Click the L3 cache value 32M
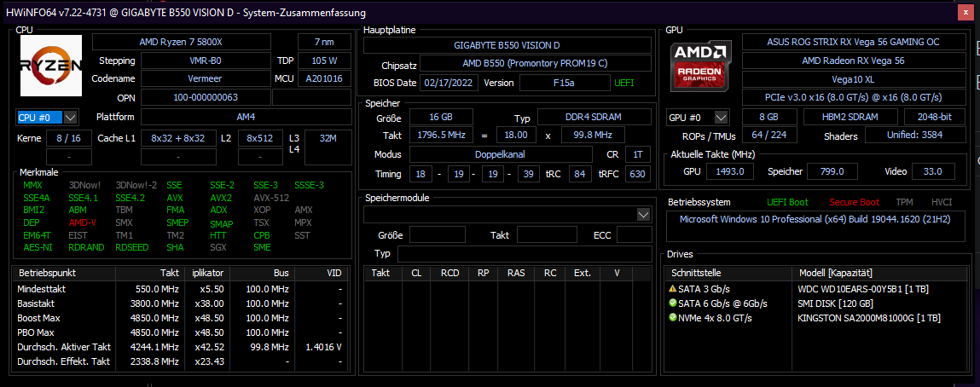 point(328,147)
